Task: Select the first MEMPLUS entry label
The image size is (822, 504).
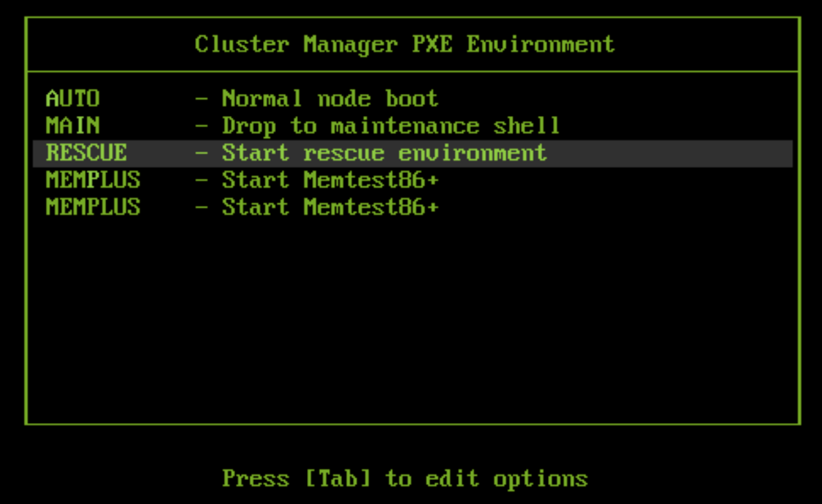Action: coord(93,180)
